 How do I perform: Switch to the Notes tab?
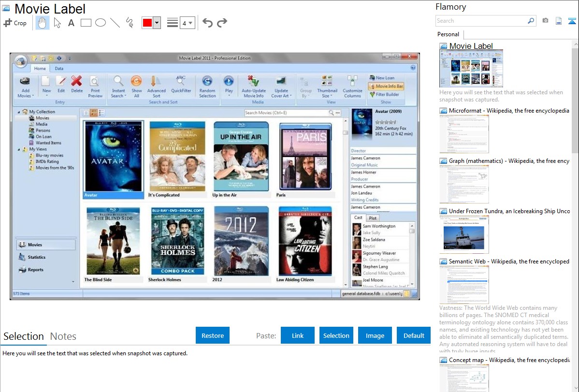[x=63, y=336]
